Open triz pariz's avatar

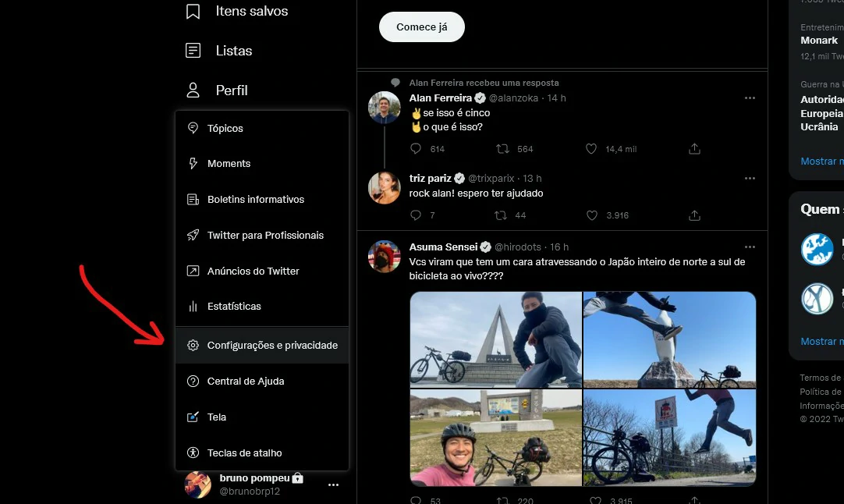pos(385,188)
